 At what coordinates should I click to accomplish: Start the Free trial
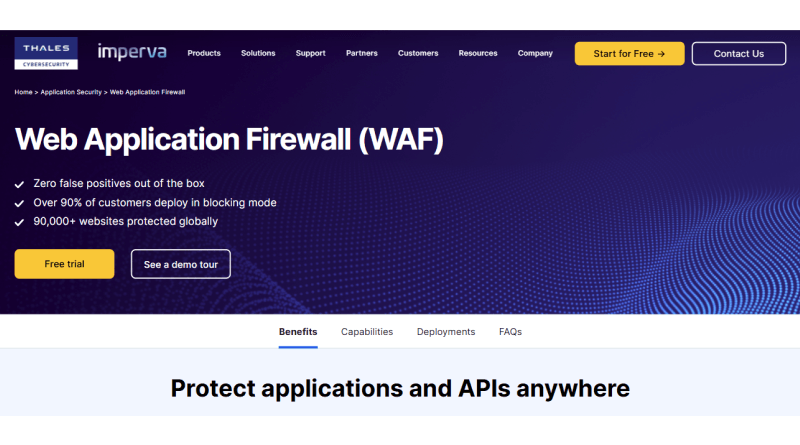click(x=64, y=264)
